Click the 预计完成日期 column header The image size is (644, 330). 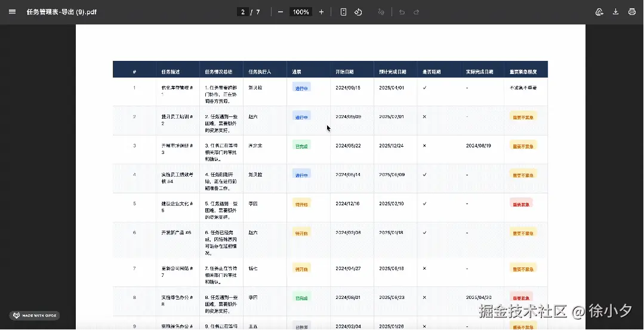pos(393,72)
